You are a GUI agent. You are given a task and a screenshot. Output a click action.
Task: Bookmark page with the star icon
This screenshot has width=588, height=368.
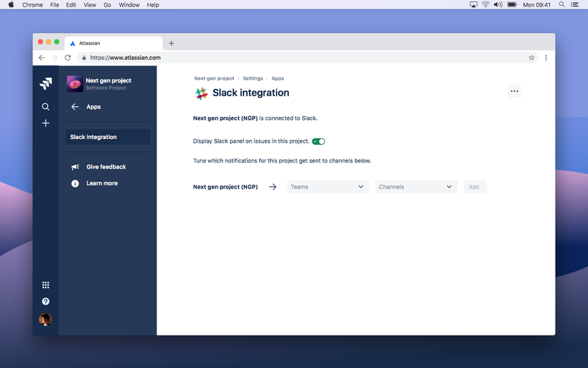(x=531, y=57)
